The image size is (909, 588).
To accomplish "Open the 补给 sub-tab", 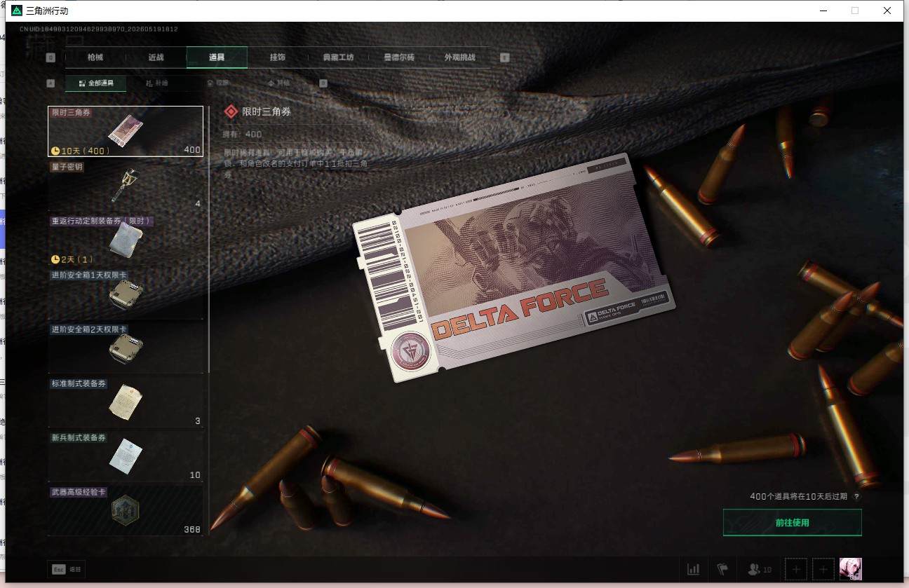I will [x=156, y=83].
